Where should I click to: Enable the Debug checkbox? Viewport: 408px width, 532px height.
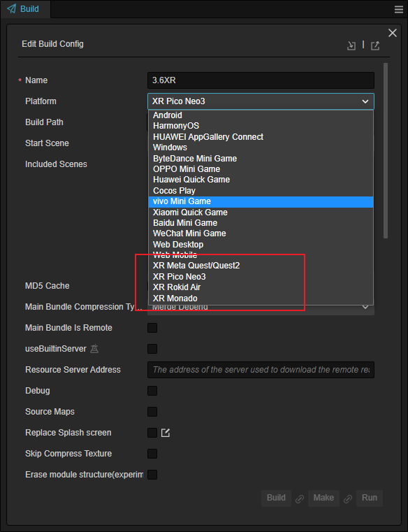pos(152,391)
